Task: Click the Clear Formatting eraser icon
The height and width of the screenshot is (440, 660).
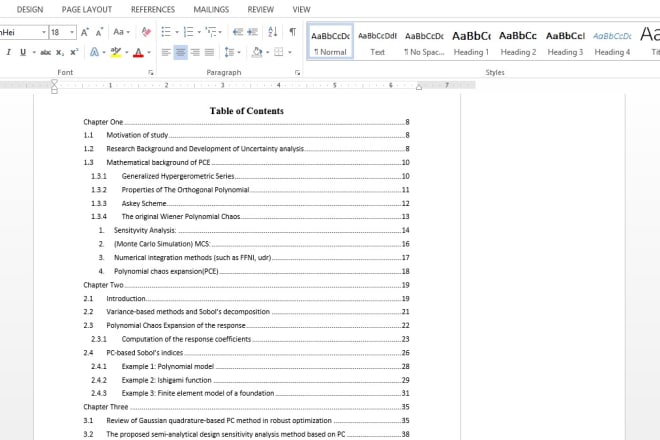Action: point(146,32)
